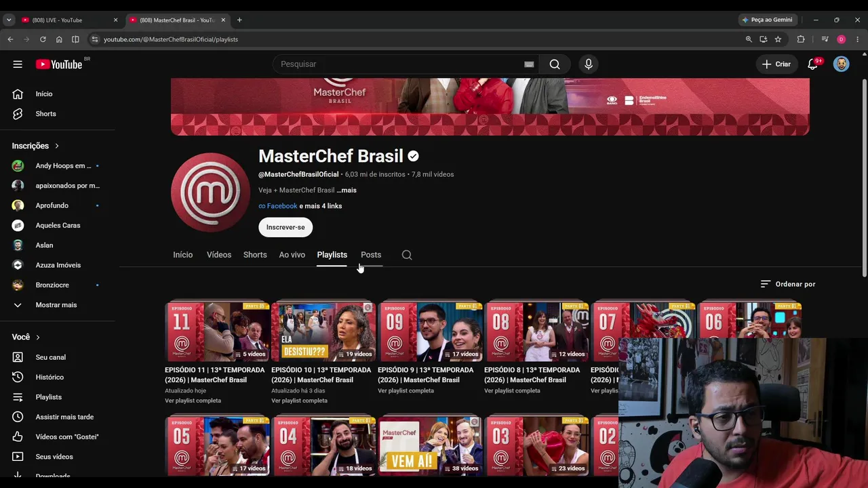Image resolution: width=868 pixels, height=488 pixels.
Task: Open the Chrome profile button
Action: (x=841, y=39)
